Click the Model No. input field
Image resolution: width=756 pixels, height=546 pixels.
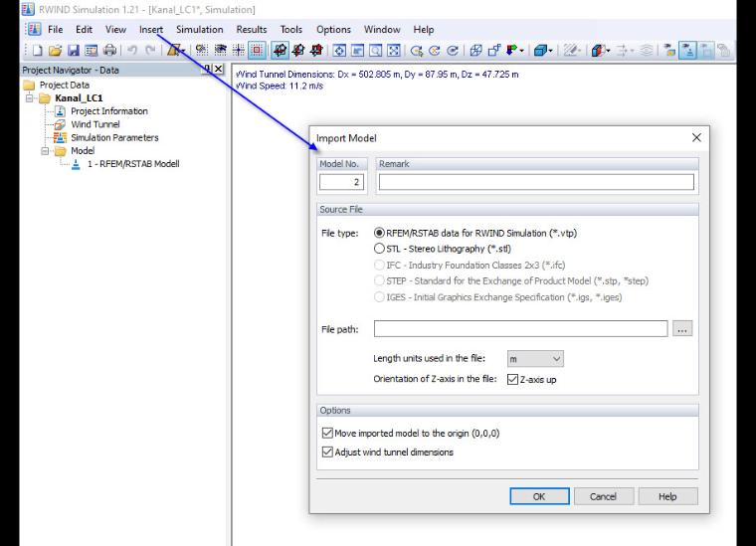(341, 182)
